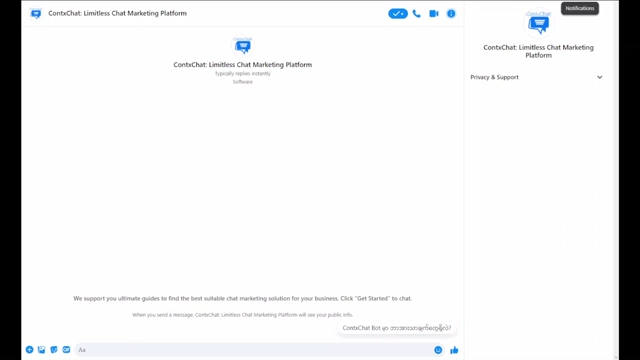
Task: Click the ContxChat avatar in chat header
Action: pos(36,13)
